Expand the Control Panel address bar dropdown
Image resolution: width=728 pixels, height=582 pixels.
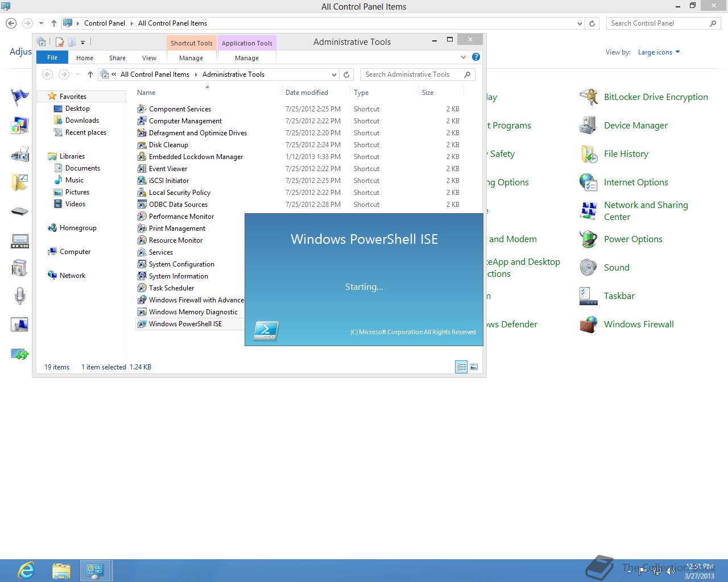[580, 23]
